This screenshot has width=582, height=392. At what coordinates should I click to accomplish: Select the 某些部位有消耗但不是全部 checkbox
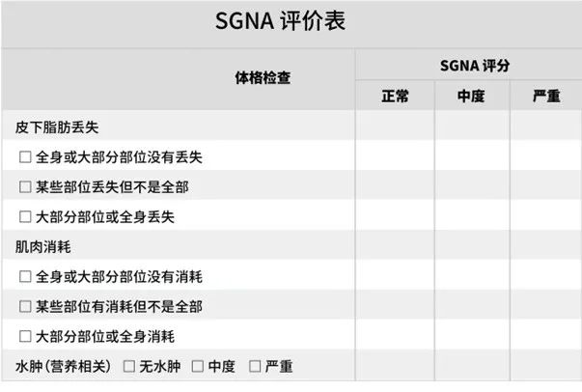click(25, 307)
